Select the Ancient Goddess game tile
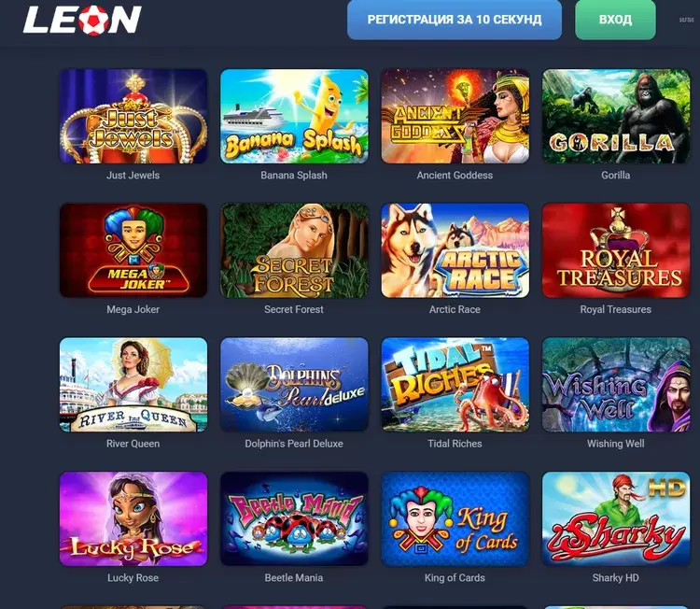Screen dimensions: 700x609 point(455,116)
